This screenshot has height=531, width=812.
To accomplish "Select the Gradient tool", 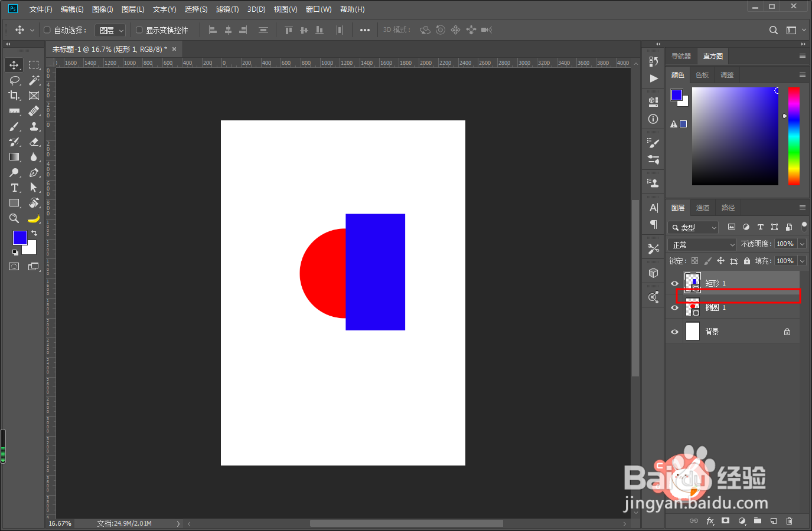I will pos(14,157).
